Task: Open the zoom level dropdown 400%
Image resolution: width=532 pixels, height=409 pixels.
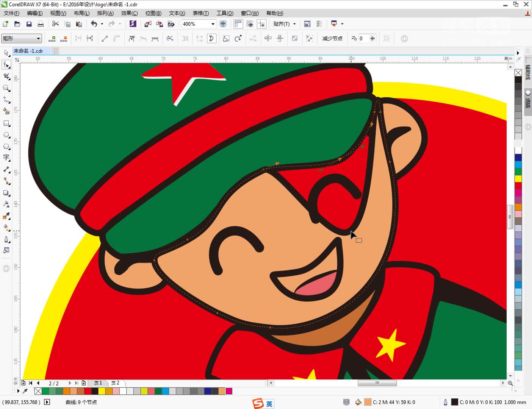Action: click(213, 24)
